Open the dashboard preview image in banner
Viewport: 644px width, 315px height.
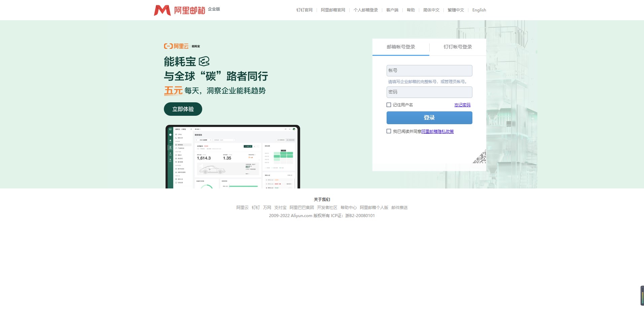click(233, 156)
